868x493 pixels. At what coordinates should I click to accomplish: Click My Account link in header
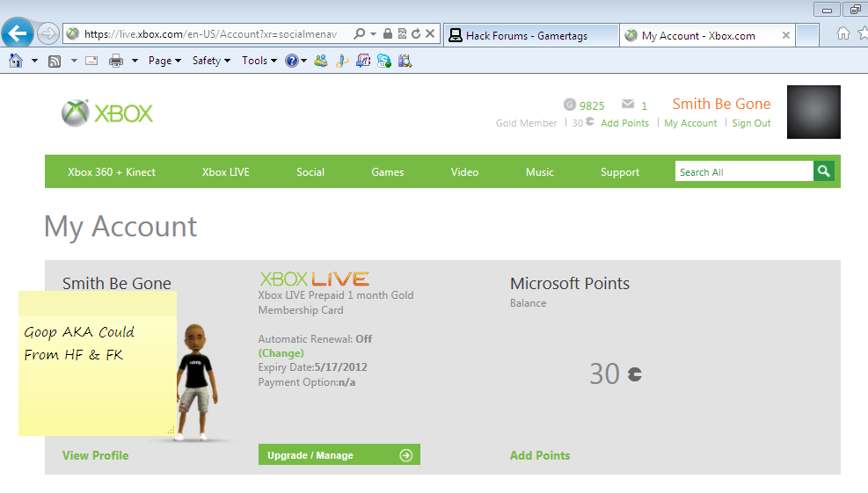[690, 123]
